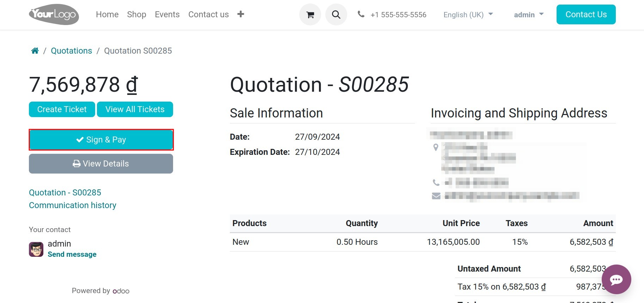This screenshot has height=303, width=644.
Task: Click the 6,582,503 ₫ amount in New row
Action: click(591, 242)
